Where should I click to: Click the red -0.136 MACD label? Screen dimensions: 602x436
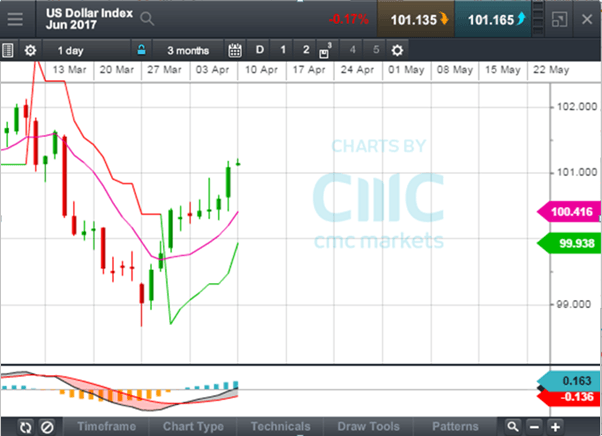(569, 397)
